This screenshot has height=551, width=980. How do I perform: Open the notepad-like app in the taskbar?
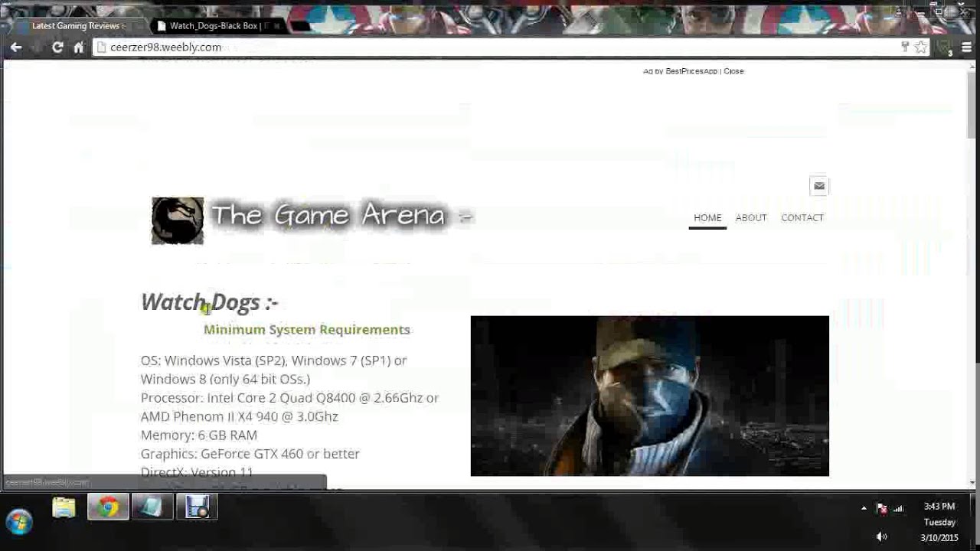point(152,507)
